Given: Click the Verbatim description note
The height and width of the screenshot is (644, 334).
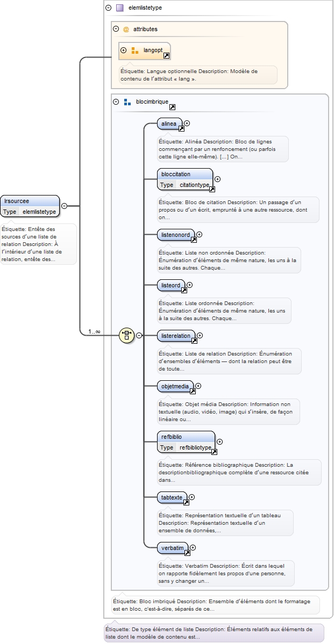Looking at the screenshot, I should coord(226,573).
